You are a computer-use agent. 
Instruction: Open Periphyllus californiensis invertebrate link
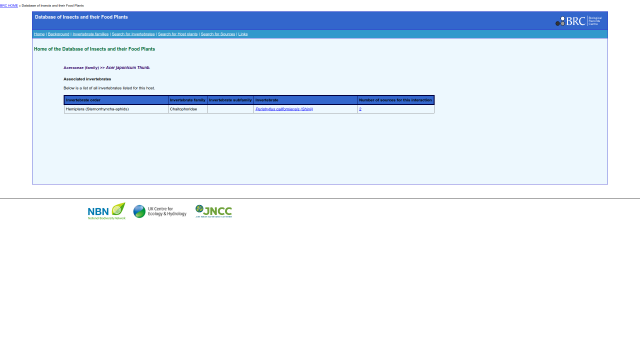[x=284, y=109]
